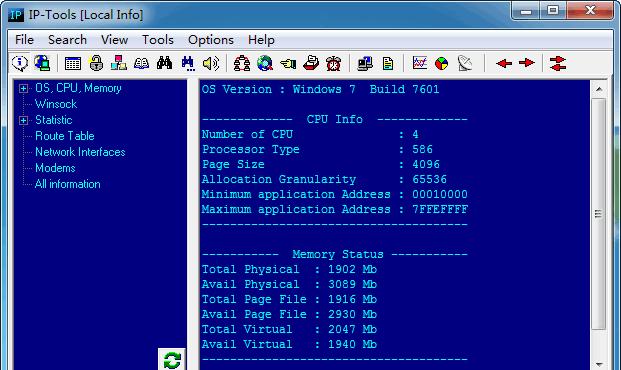Click the 'Processor Type' line
Viewport: 621px width, 370px height.
317,149
